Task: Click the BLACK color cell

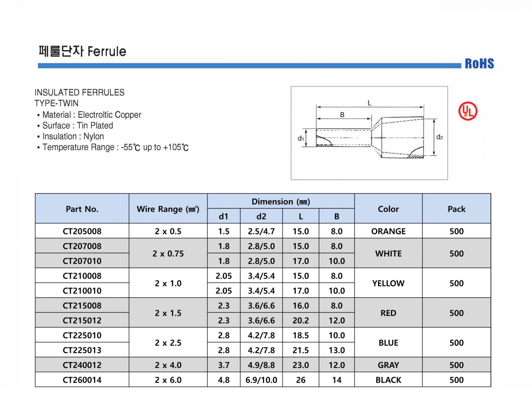Action: (x=388, y=380)
